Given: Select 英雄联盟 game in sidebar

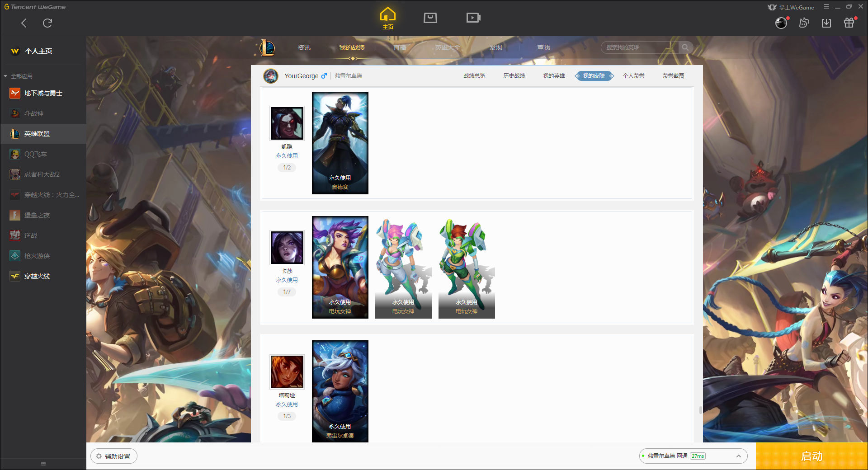Looking at the screenshot, I should pos(43,134).
